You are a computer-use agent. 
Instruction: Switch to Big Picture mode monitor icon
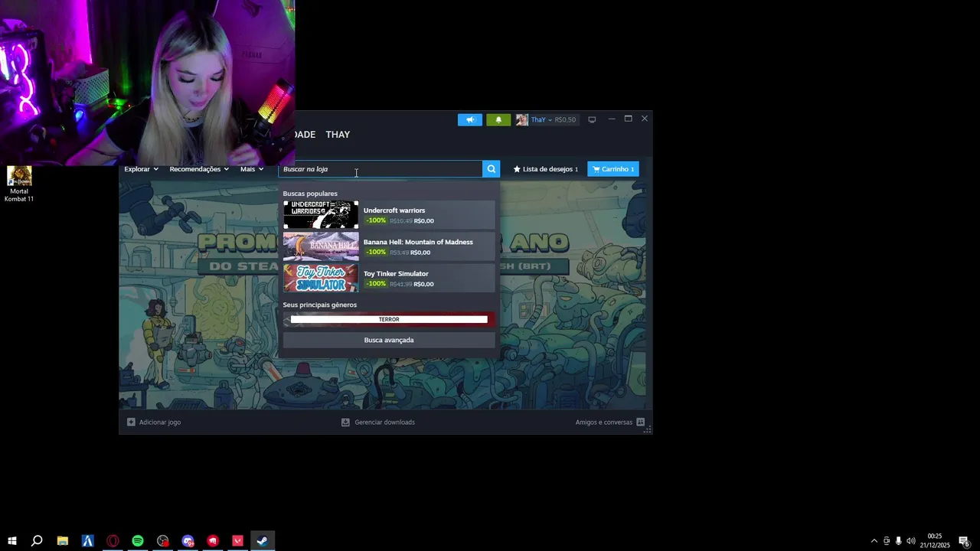pyautogui.click(x=592, y=119)
